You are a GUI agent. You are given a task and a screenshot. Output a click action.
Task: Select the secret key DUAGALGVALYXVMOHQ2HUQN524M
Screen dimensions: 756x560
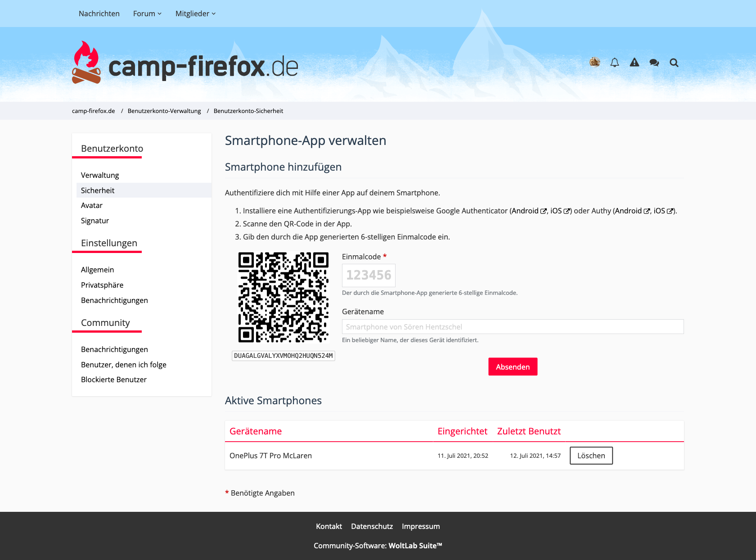(x=283, y=356)
